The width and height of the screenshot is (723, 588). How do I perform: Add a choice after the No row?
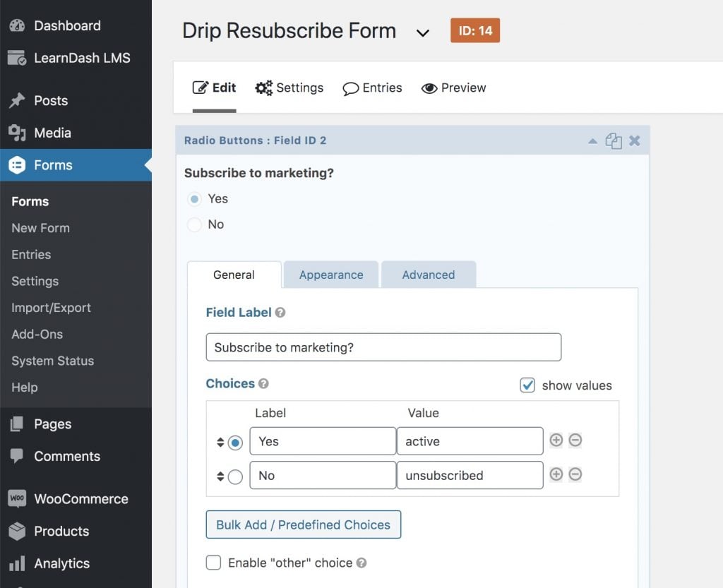[556, 474]
